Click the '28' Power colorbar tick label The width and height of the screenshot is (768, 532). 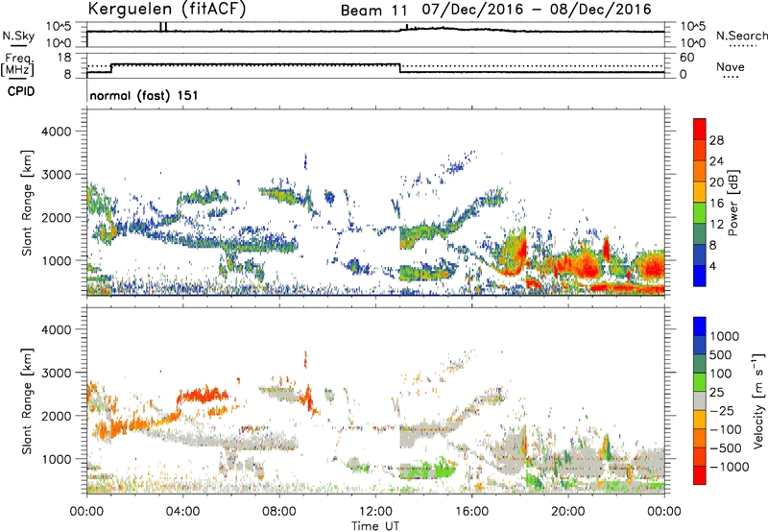click(x=716, y=140)
